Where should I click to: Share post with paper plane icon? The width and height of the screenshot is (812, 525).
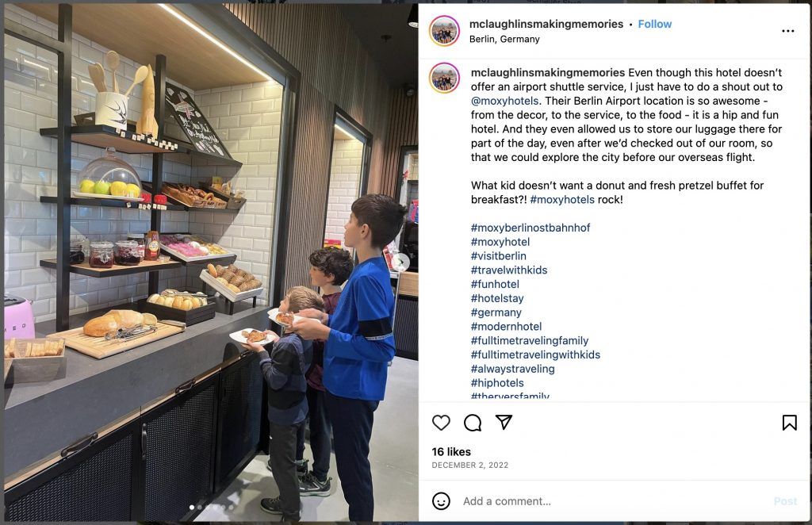coord(504,422)
